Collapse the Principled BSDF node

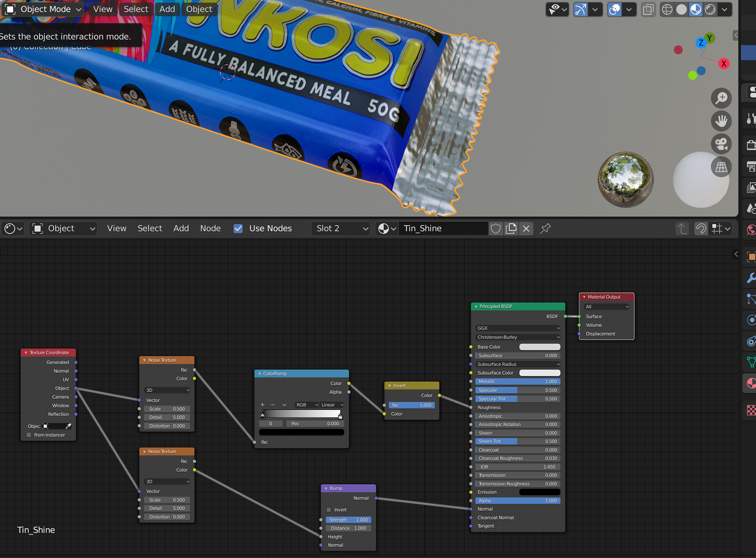pyautogui.click(x=476, y=307)
